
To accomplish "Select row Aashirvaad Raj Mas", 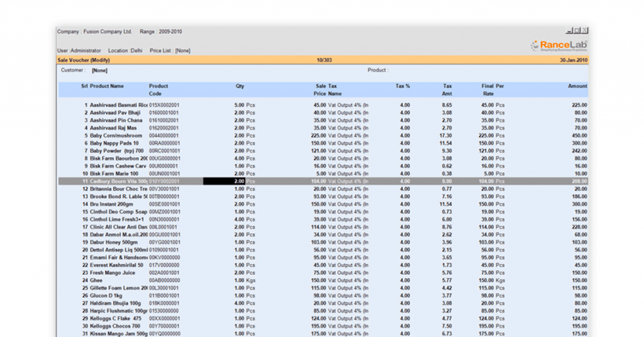I will 323,128.
